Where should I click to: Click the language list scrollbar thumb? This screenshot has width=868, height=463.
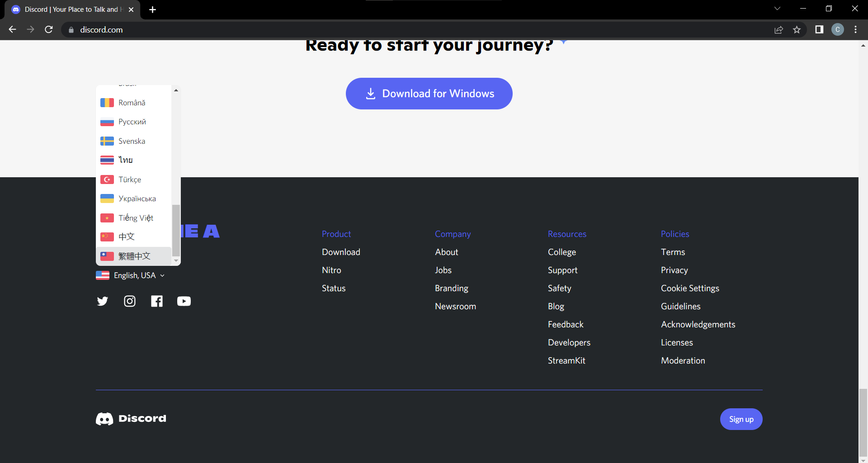click(x=176, y=231)
